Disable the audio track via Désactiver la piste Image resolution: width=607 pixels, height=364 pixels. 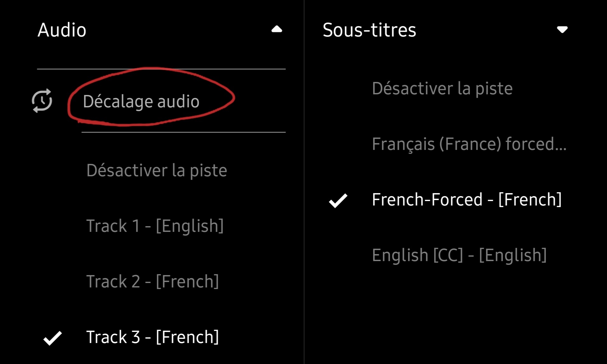pos(157,170)
